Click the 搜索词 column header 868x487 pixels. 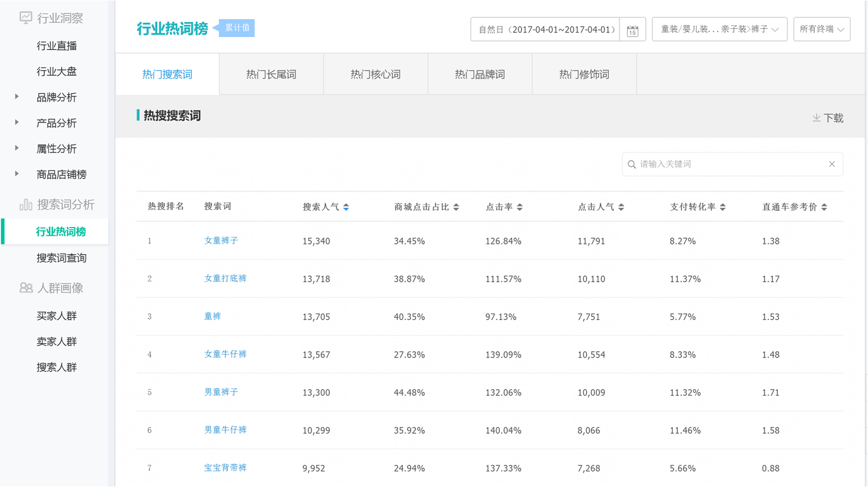tap(218, 206)
